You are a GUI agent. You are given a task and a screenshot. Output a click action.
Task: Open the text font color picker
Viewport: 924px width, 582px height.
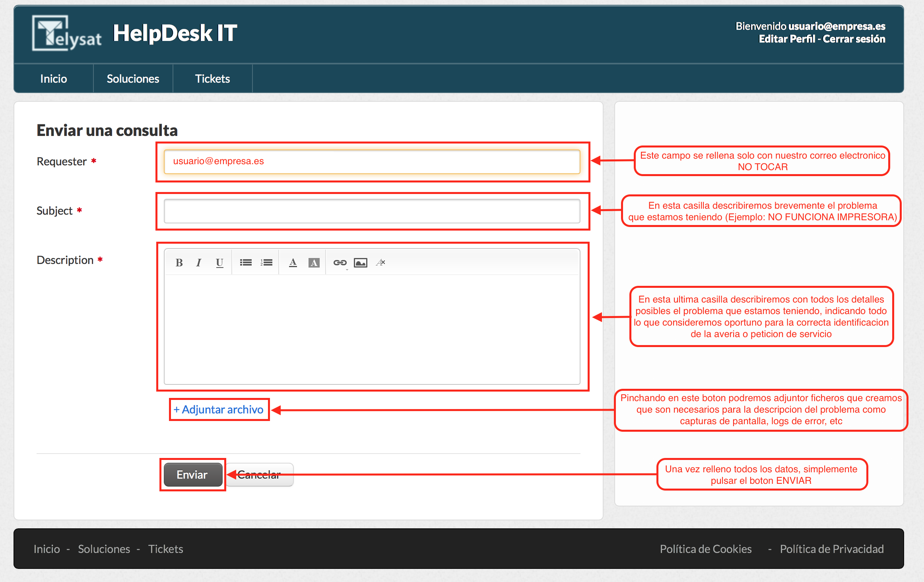[293, 262]
